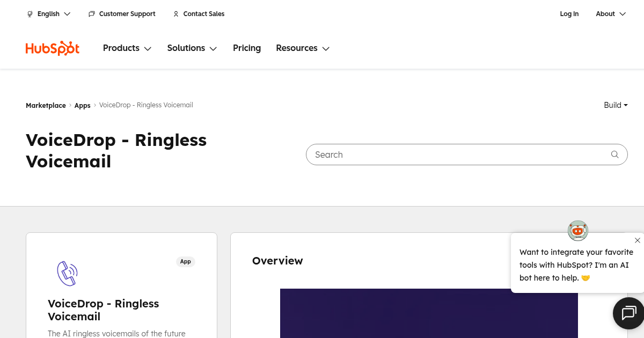Expand the Solutions menu
Image resolution: width=644 pixels, height=338 pixels.
[x=192, y=48]
